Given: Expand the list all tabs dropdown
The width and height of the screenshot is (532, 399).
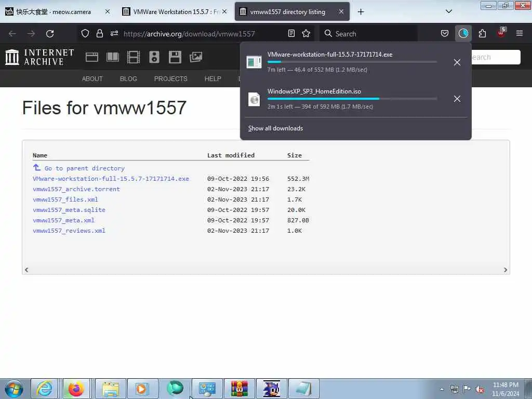Looking at the screenshot, I should [x=448, y=11].
